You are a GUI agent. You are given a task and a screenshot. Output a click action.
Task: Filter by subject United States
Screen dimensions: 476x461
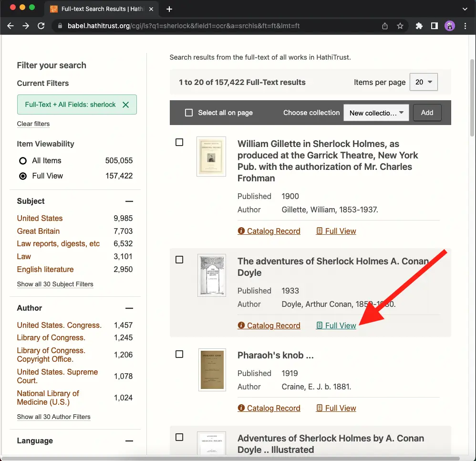(40, 219)
